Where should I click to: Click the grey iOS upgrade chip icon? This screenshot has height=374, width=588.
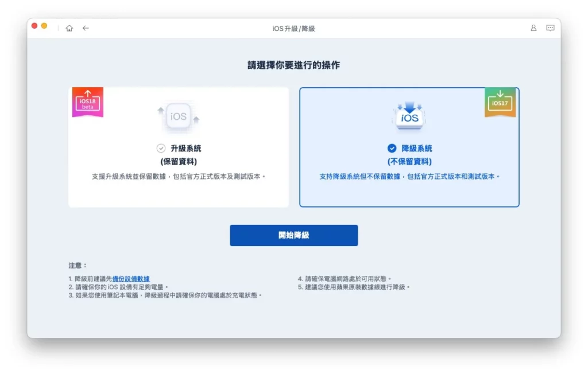coord(178,116)
